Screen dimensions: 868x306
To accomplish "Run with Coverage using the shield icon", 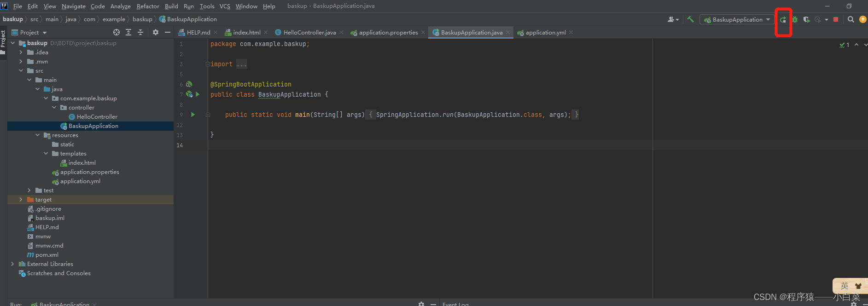I will [806, 19].
